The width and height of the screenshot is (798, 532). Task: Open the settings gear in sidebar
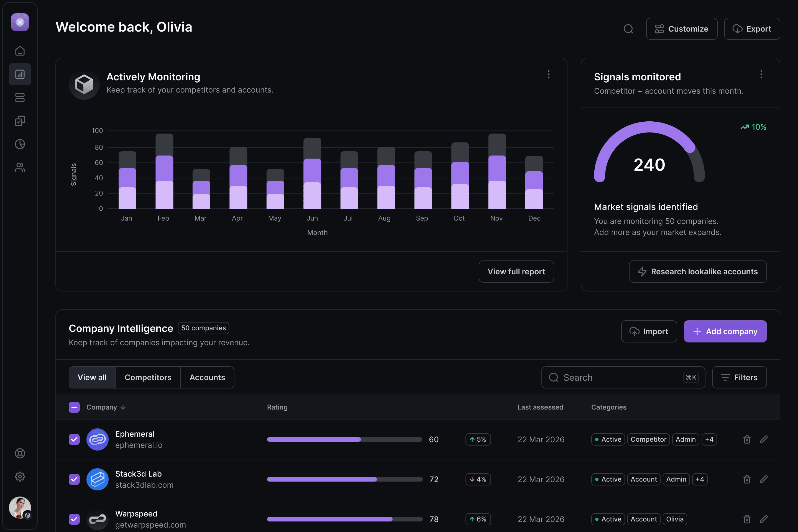coord(20,477)
